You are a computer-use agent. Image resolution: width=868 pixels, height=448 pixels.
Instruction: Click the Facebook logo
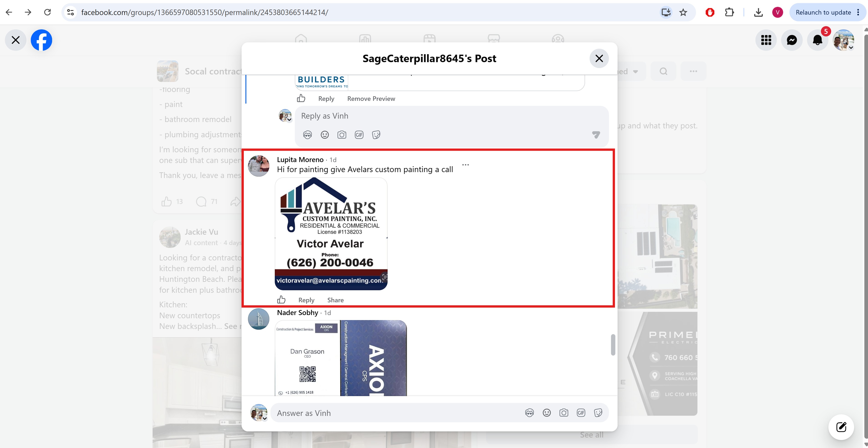coord(41,40)
